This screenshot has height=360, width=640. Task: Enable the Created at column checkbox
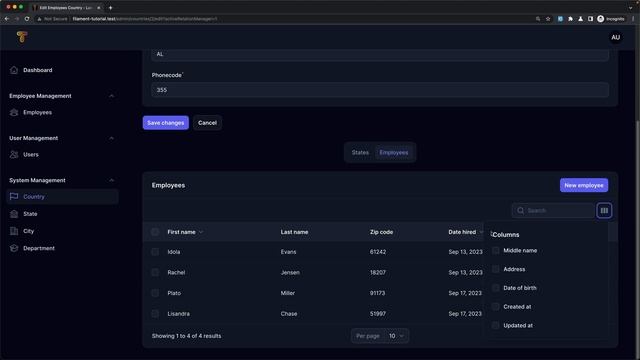pos(496,307)
